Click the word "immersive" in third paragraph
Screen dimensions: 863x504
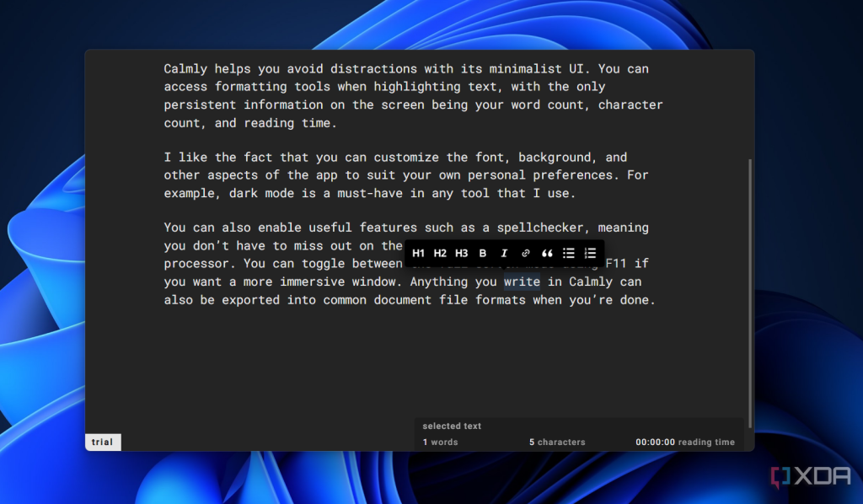[312, 281]
